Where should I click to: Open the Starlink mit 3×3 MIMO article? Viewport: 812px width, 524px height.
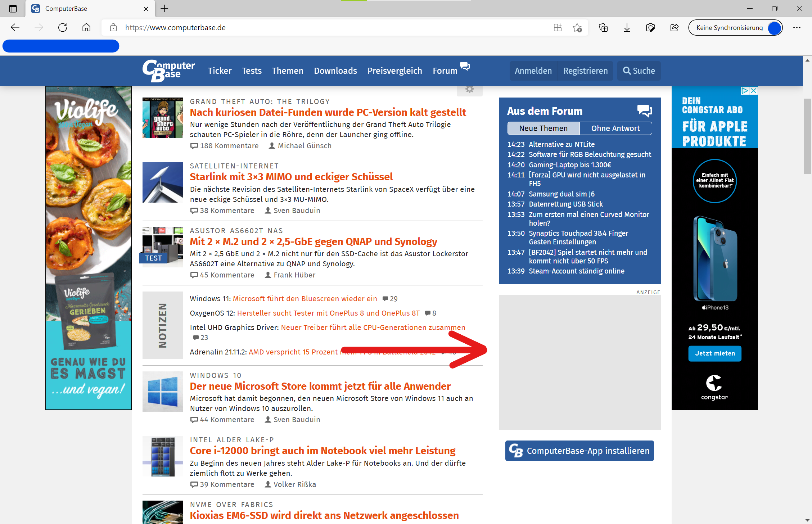click(x=291, y=177)
